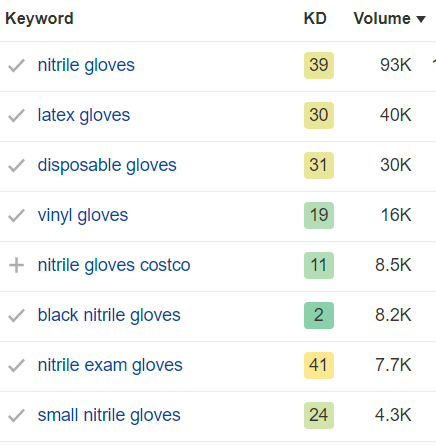Open the disposable gloves keyword link

107,165
